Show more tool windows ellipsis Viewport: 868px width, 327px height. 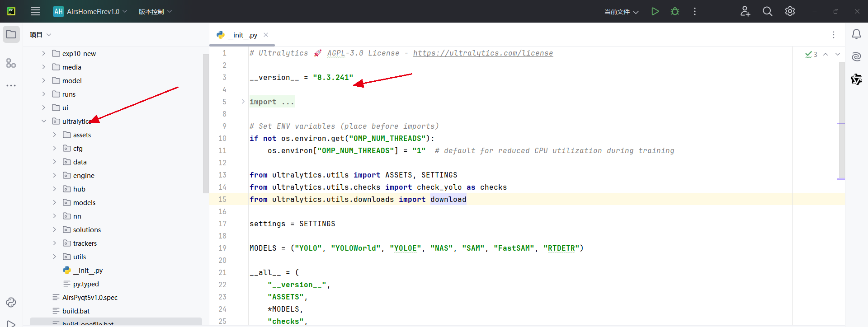(x=11, y=85)
